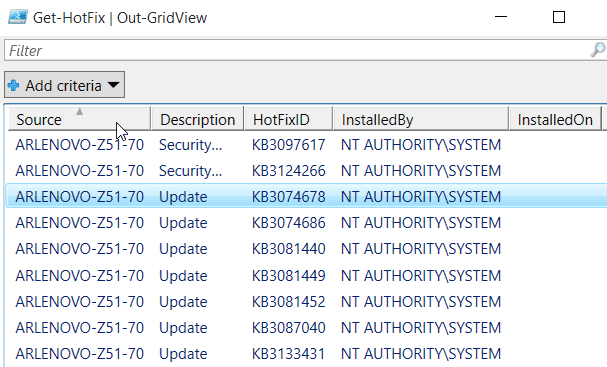Select the row with KB3074686
Viewport: 607px width, 367px height.
[x=307, y=223]
